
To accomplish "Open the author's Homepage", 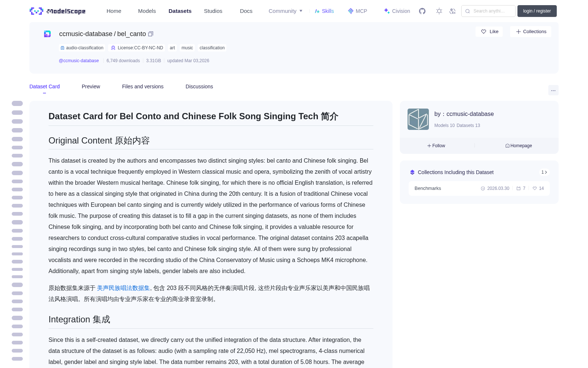I will pyautogui.click(x=519, y=146).
